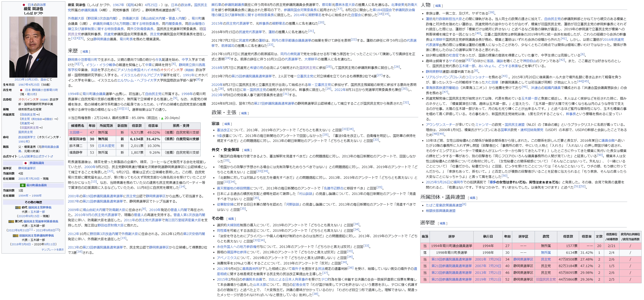This screenshot has height=300, width=644.
Task: Click the party logo beside 旧国民民主党参議院幹事長
Action: coord(15,236)
